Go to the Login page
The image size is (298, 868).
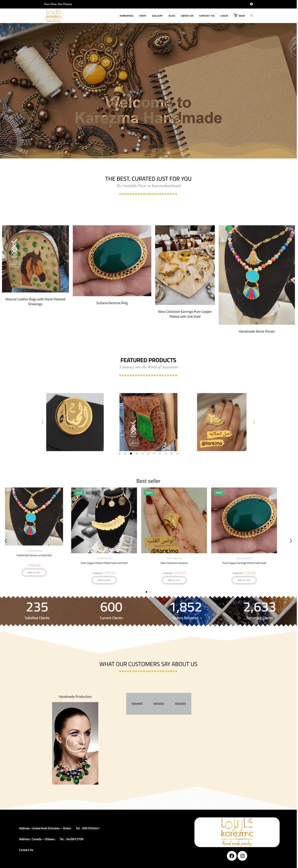tap(224, 16)
